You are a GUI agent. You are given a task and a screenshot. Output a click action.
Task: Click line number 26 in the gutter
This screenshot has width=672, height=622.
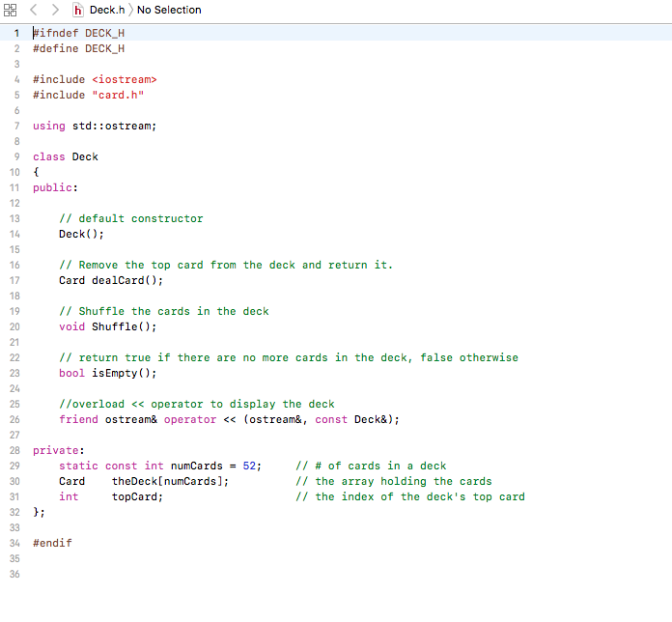(x=14, y=419)
